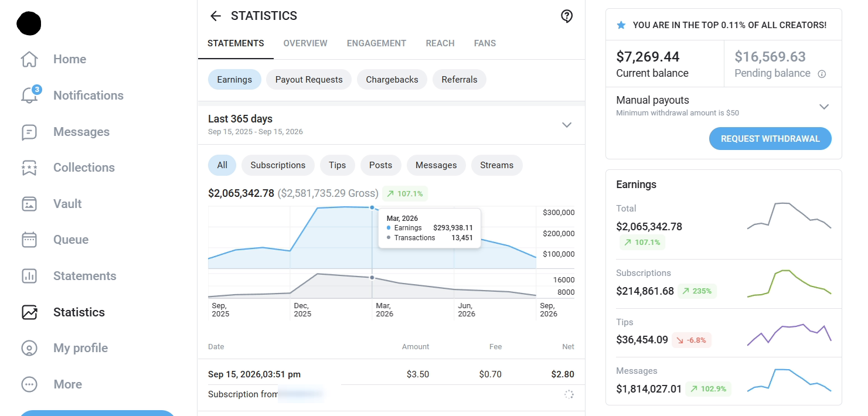Open the My profile sidebar icon
Image resolution: width=868 pixels, height=416 pixels.
(29, 348)
